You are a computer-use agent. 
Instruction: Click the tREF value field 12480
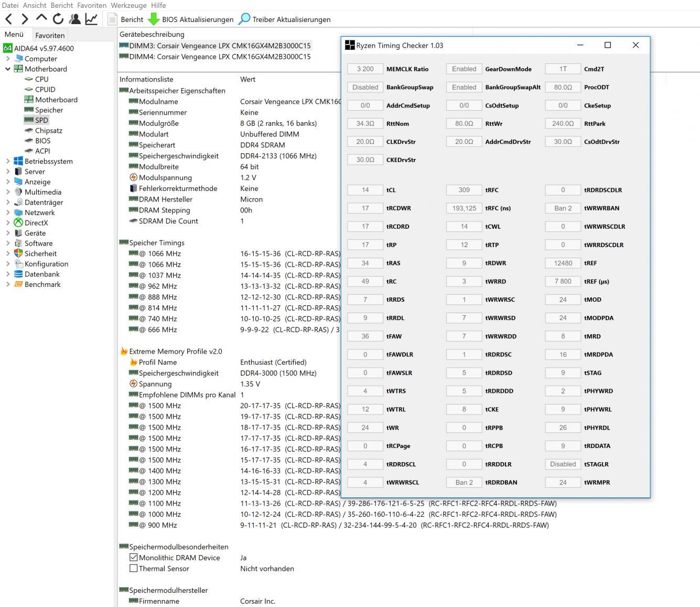563,263
